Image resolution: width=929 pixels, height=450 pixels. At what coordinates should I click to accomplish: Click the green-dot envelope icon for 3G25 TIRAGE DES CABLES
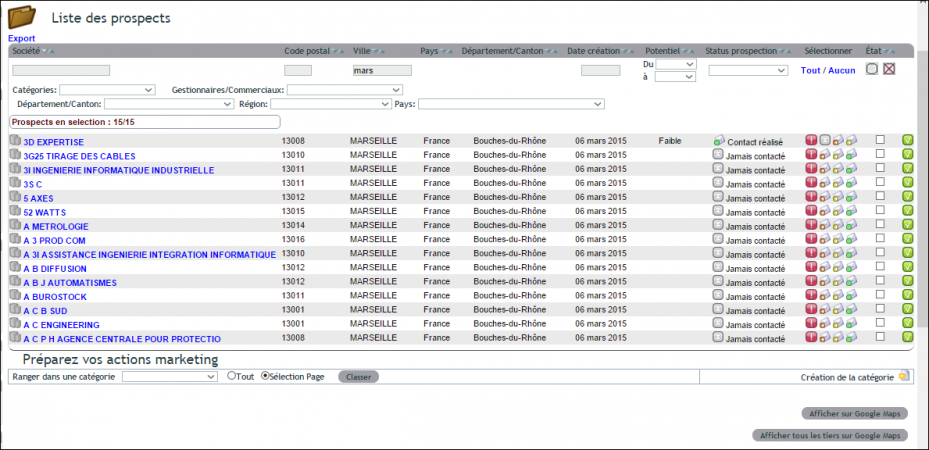click(x=851, y=155)
